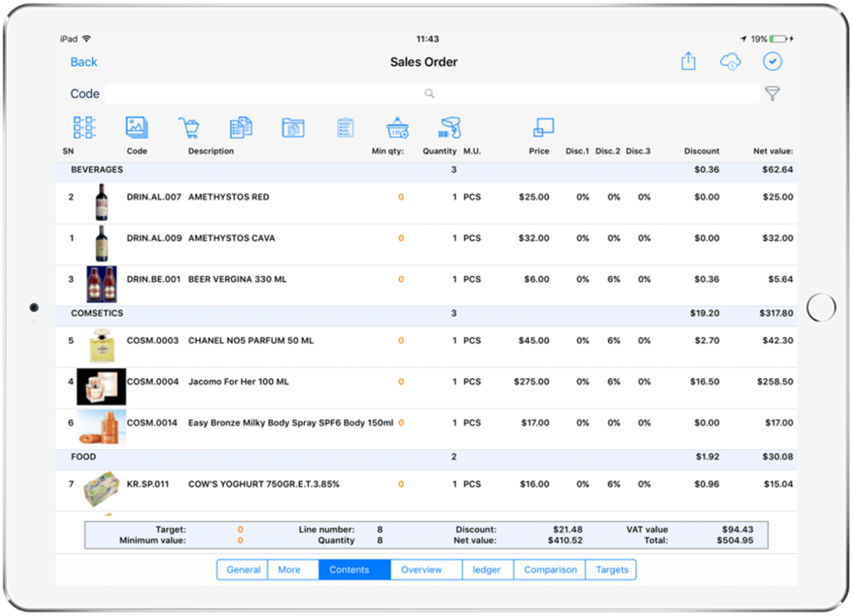853x616 pixels.
Task: Tap the Wi-Fi status icon
Action: tap(87, 39)
